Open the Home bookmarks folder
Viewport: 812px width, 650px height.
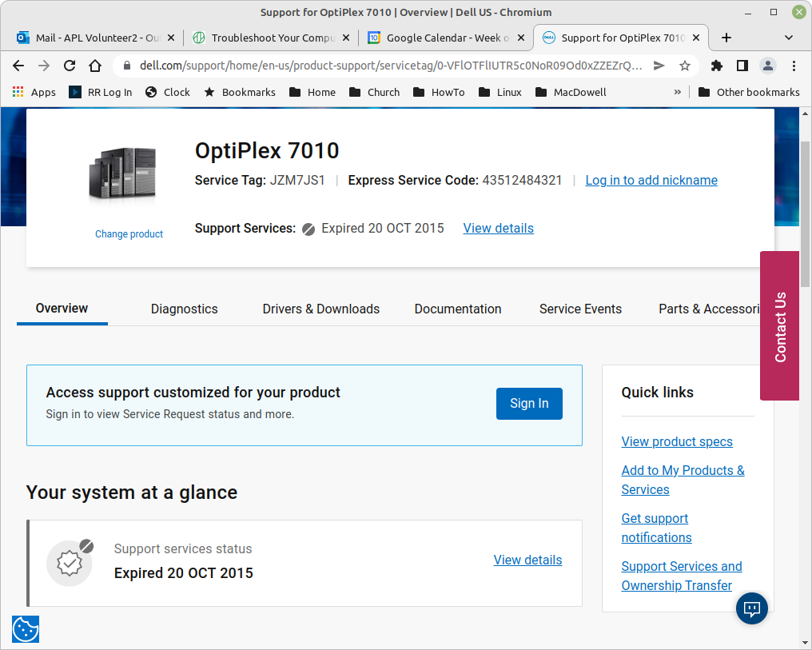(312, 92)
